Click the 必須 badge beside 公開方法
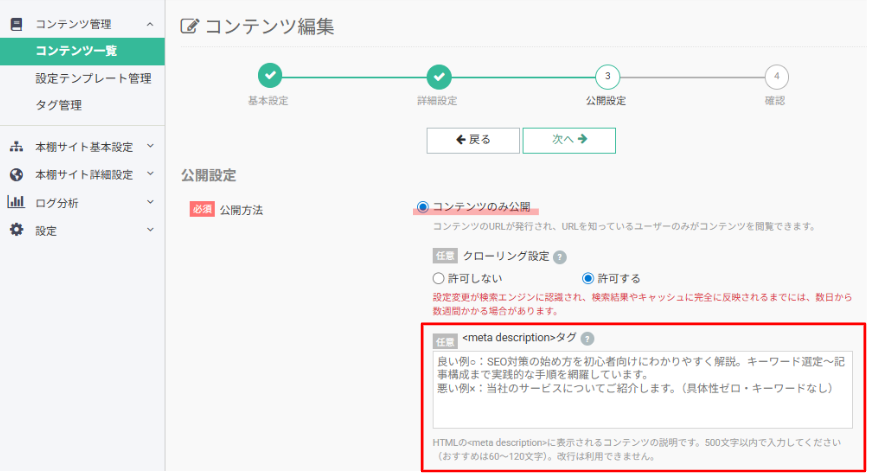Screen dimensions: 871x475 202,209
